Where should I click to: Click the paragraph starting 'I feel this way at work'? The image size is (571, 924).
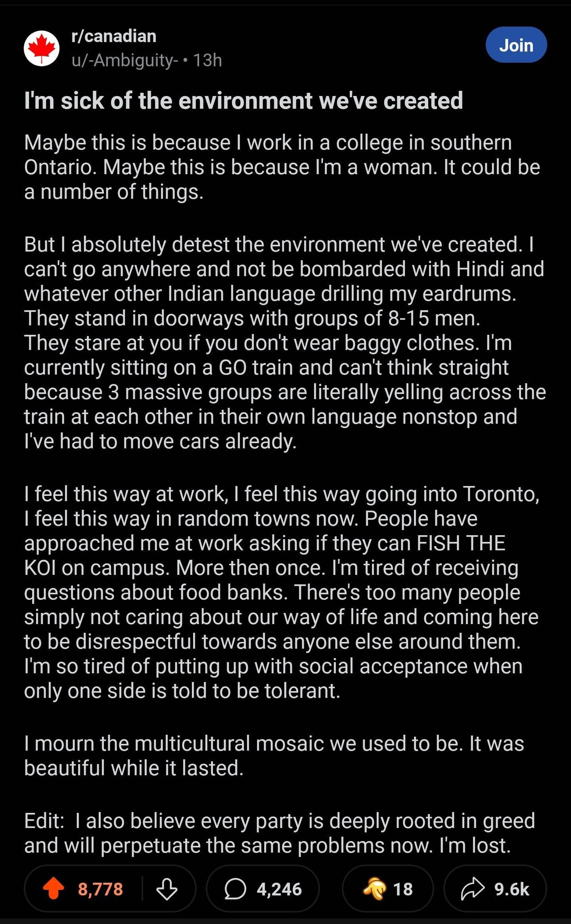pos(282,592)
